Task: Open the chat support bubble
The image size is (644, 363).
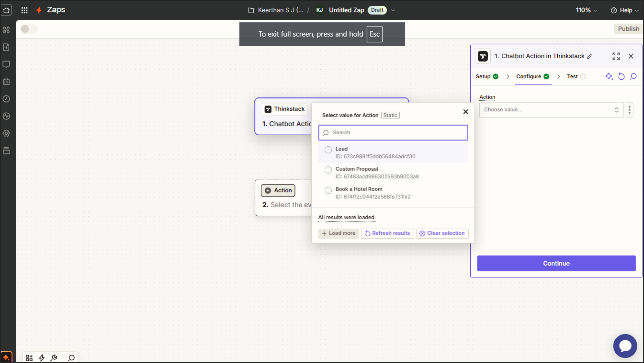Action: tap(625, 346)
